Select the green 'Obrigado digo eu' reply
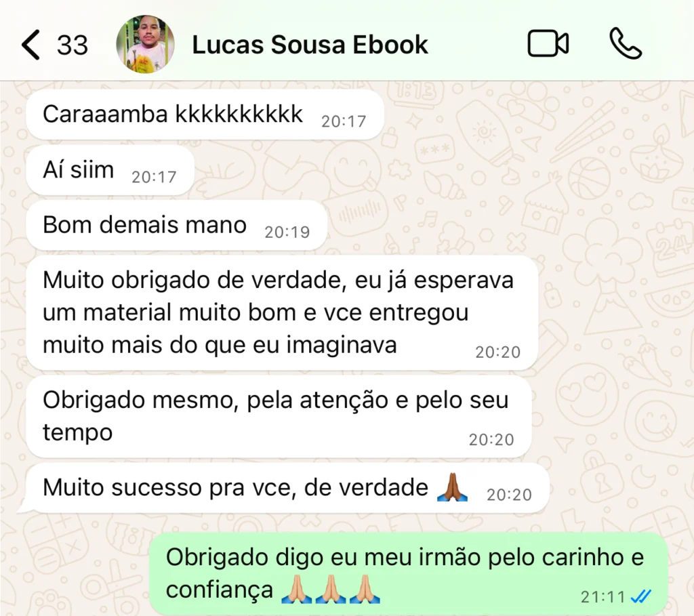This screenshot has height=616, width=694. (x=408, y=573)
